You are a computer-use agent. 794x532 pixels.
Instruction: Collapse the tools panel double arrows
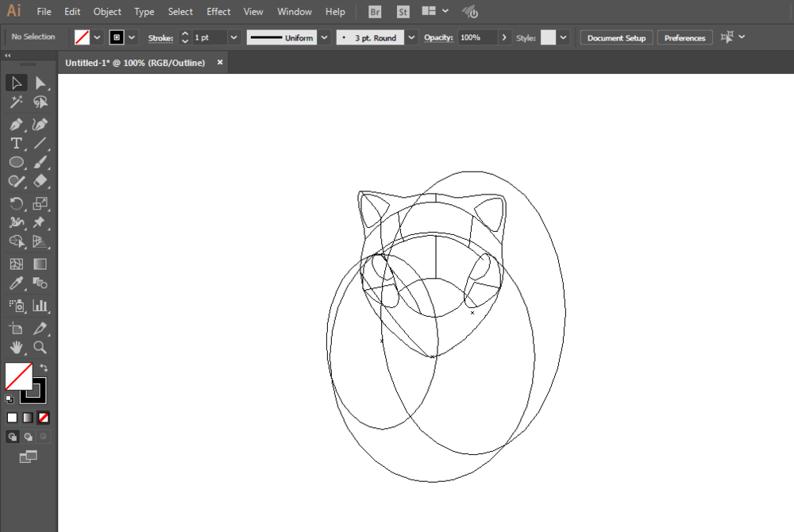point(8,55)
